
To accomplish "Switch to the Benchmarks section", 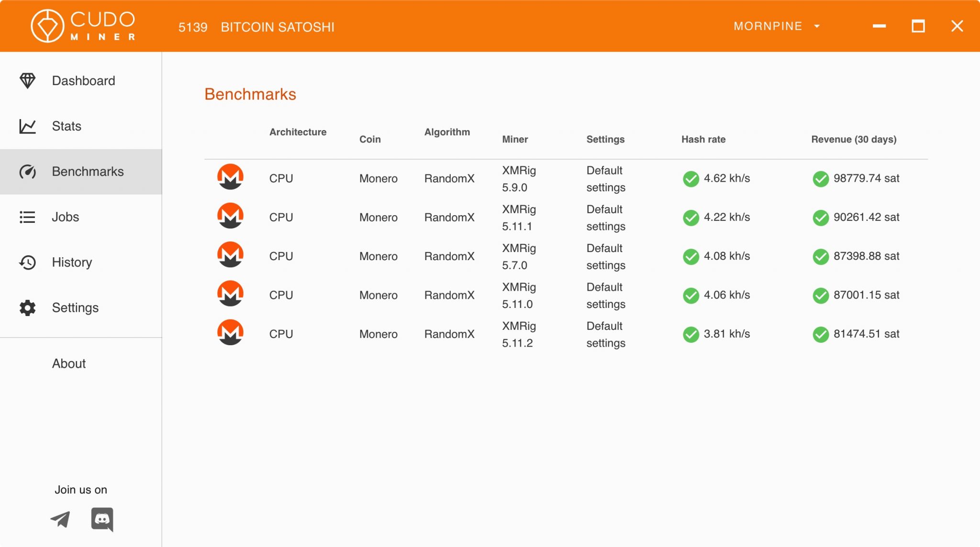I will click(x=88, y=171).
